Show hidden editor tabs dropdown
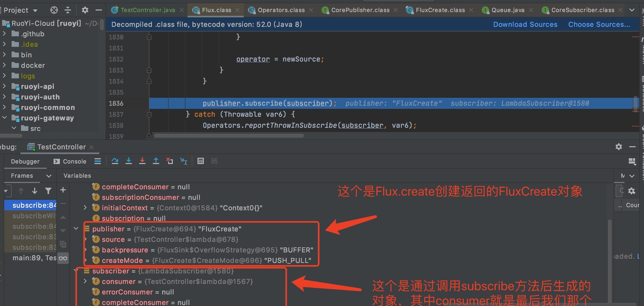 (632, 10)
